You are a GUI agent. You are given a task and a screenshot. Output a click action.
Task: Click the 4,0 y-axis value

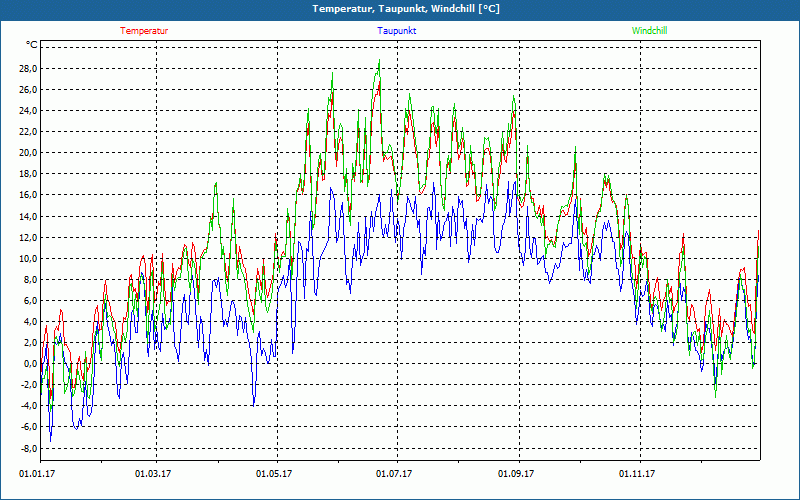coord(30,321)
